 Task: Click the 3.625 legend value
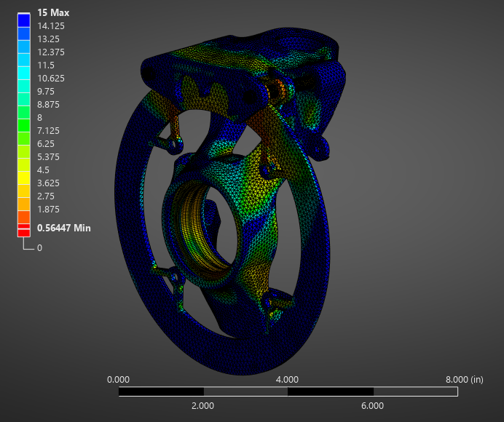[x=48, y=183]
